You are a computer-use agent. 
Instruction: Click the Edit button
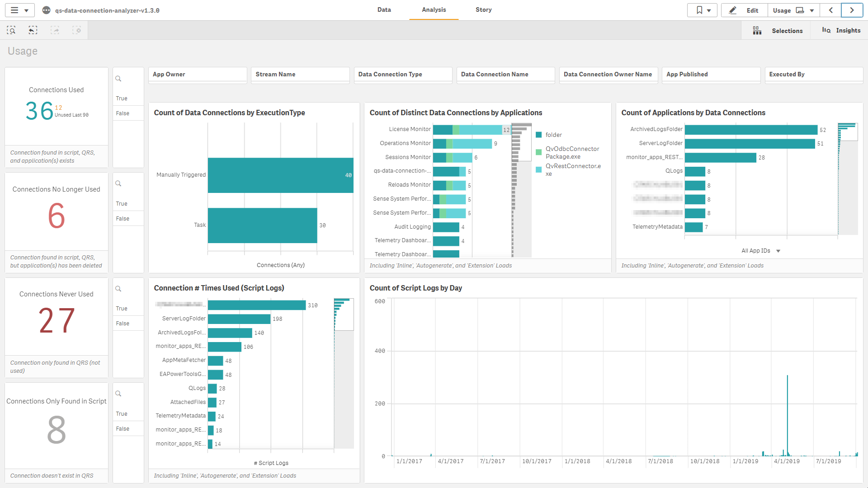pos(744,10)
